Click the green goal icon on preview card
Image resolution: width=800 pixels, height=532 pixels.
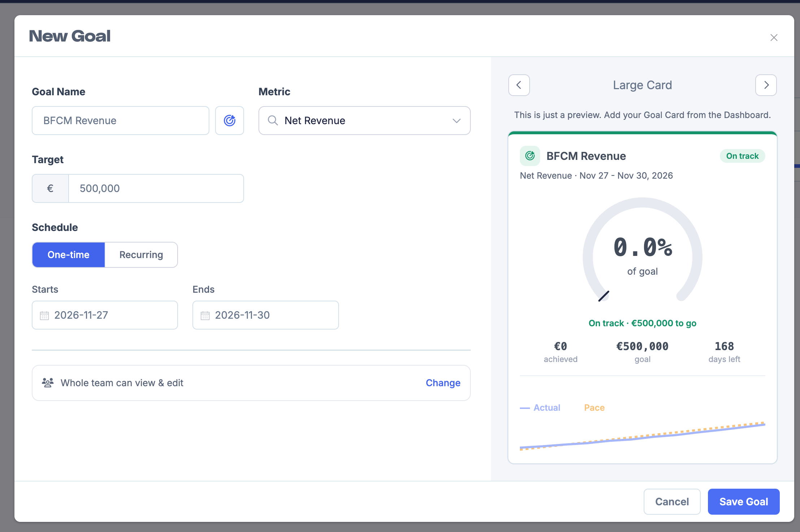point(530,156)
